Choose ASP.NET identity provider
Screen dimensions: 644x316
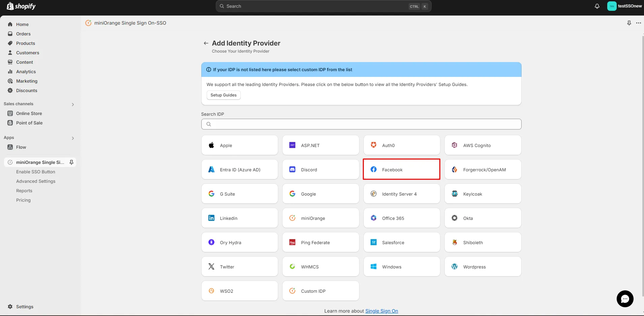click(321, 145)
